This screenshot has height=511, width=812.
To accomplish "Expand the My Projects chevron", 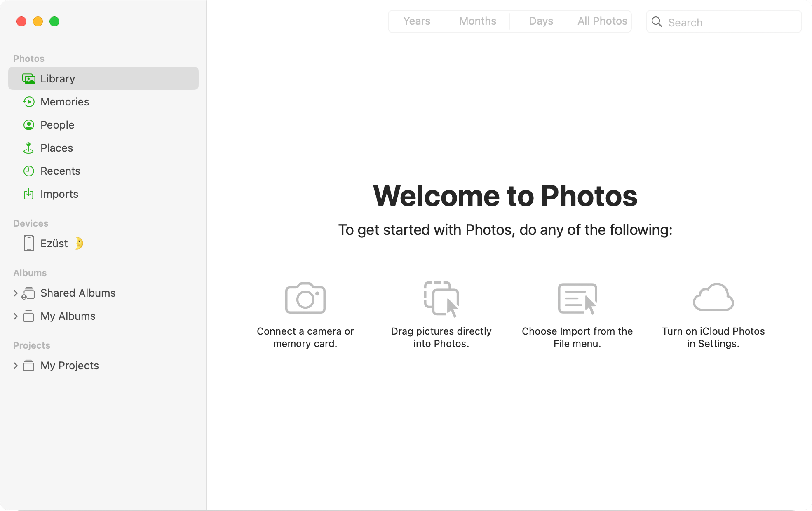I will [x=15, y=366].
